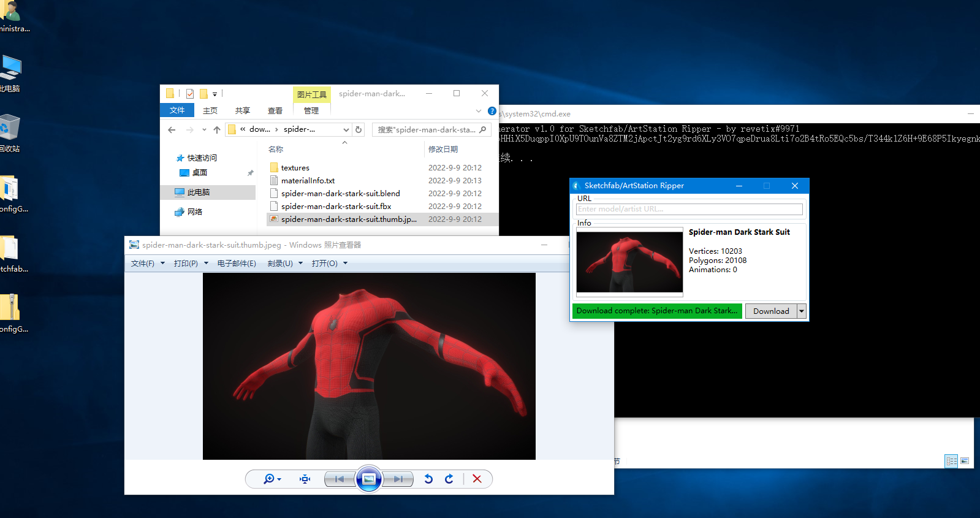The image size is (980, 518).
Task: Click the URL input field in Ripper
Action: click(x=689, y=209)
